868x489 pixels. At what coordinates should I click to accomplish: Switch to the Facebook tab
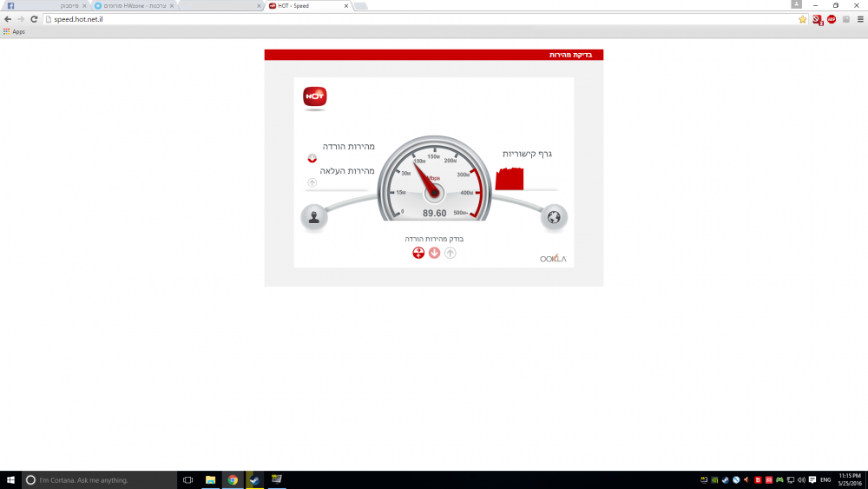click(43, 5)
